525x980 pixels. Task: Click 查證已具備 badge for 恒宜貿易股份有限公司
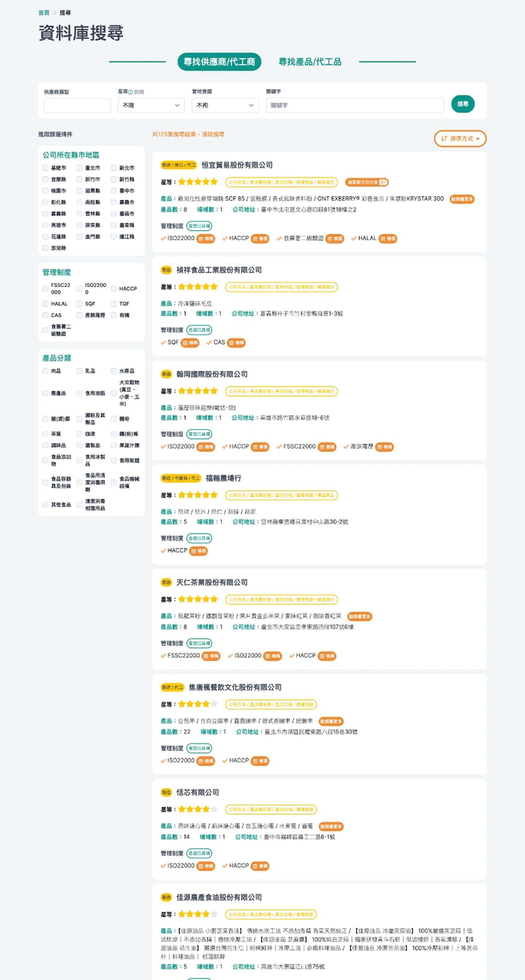[x=199, y=226]
